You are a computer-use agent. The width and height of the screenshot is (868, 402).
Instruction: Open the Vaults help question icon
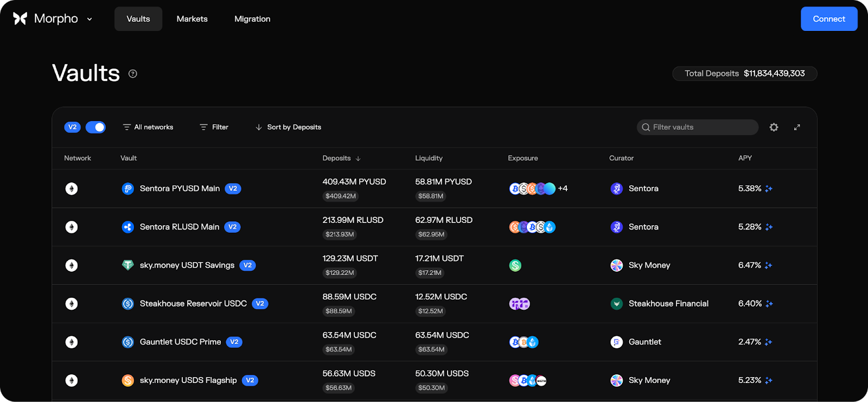pyautogui.click(x=133, y=74)
